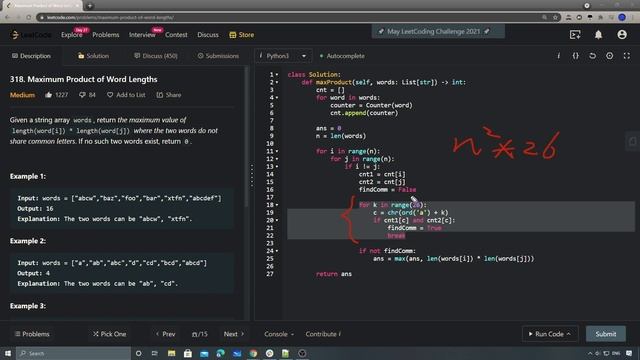Click the heart Add to List icon
This screenshot has width=640, height=360.
click(110, 95)
